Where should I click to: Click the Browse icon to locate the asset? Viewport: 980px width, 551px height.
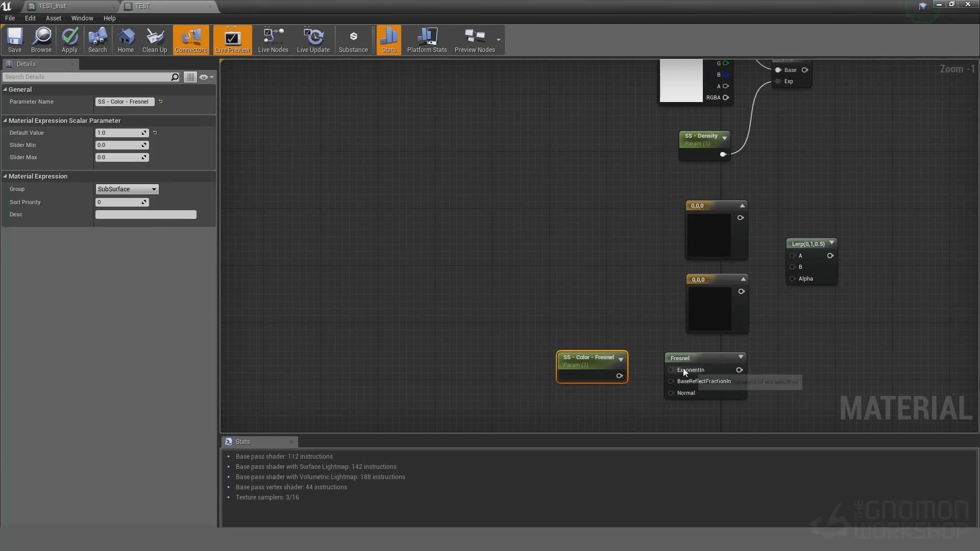click(41, 40)
